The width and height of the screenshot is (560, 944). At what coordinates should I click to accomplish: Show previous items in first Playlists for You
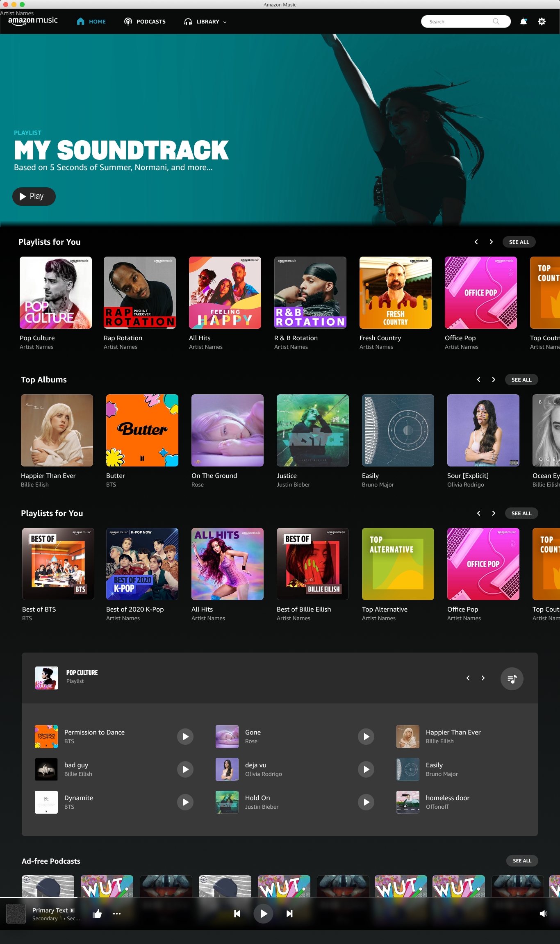tap(476, 242)
